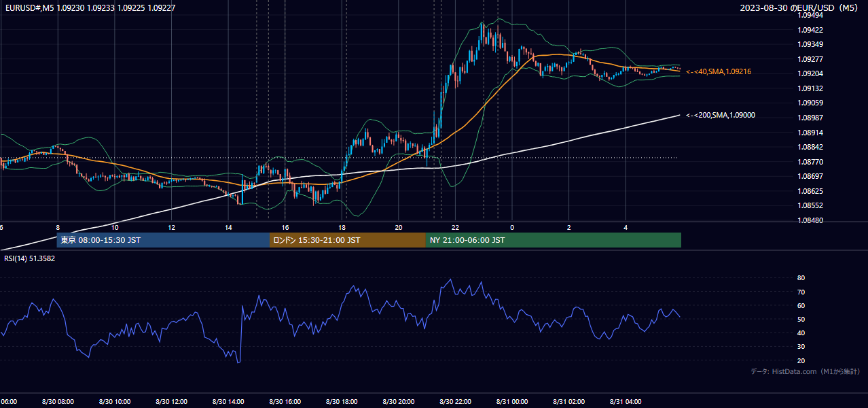Click the 1.08480 price axis value
This screenshot has width=868, height=408.
coord(810,220)
